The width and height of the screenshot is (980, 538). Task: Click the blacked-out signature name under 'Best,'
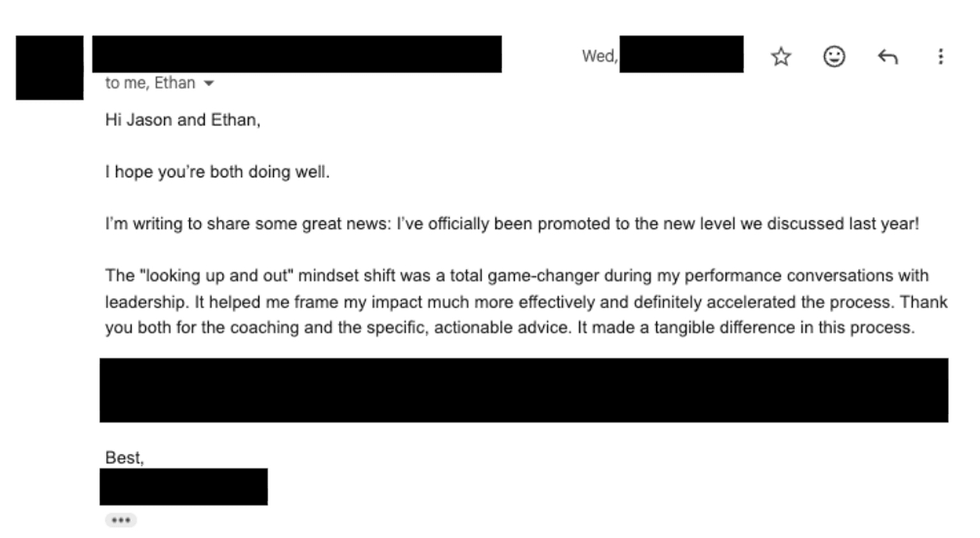tap(184, 487)
